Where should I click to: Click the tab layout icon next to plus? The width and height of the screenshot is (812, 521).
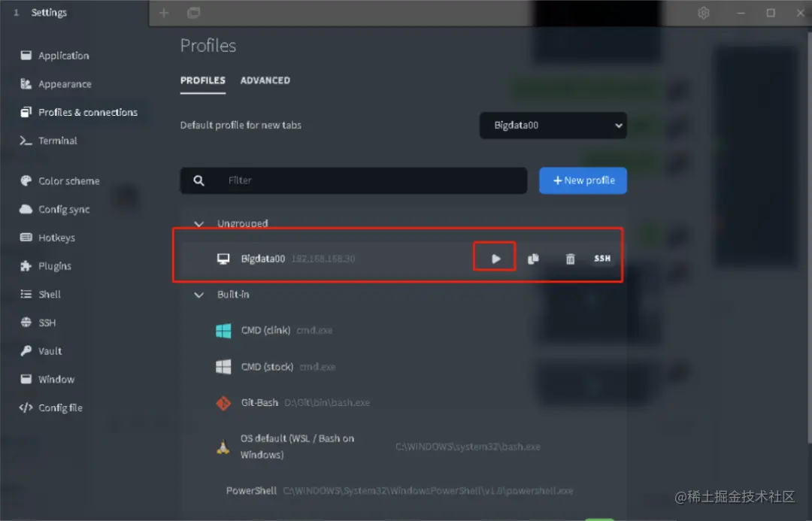click(194, 13)
